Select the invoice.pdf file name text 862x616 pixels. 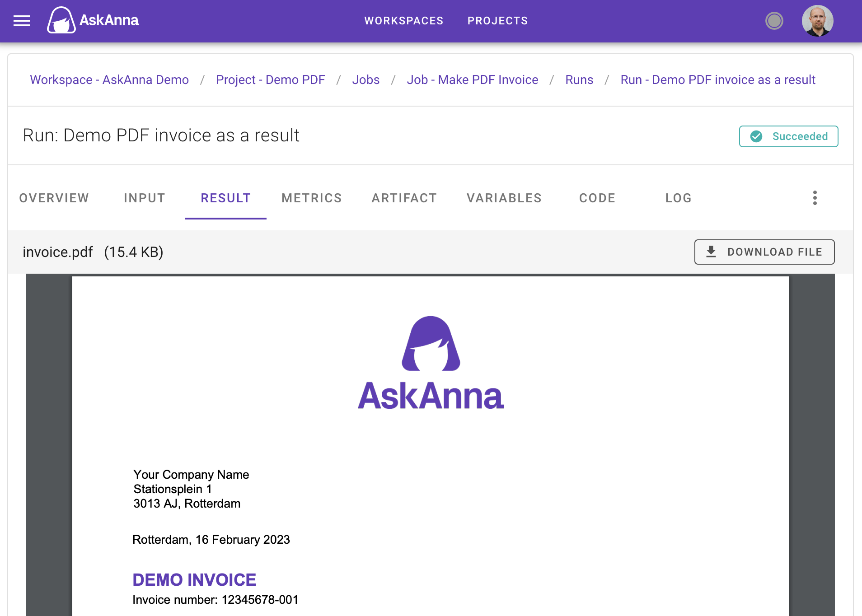pyautogui.click(x=58, y=252)
